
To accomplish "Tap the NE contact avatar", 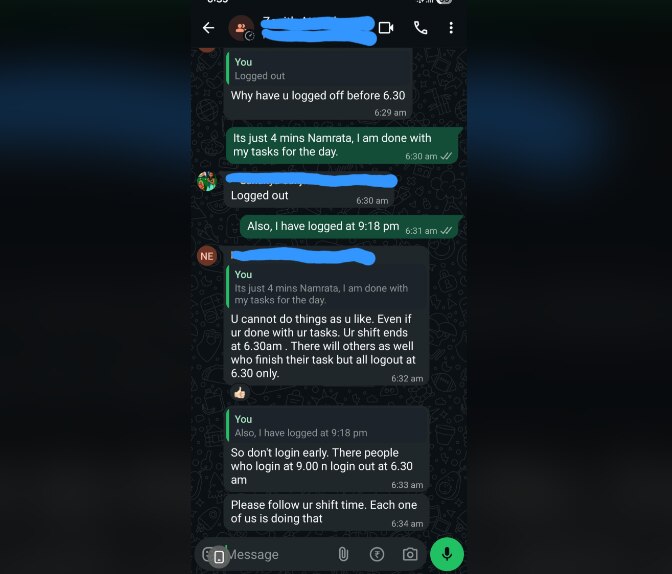I will 207,256.
